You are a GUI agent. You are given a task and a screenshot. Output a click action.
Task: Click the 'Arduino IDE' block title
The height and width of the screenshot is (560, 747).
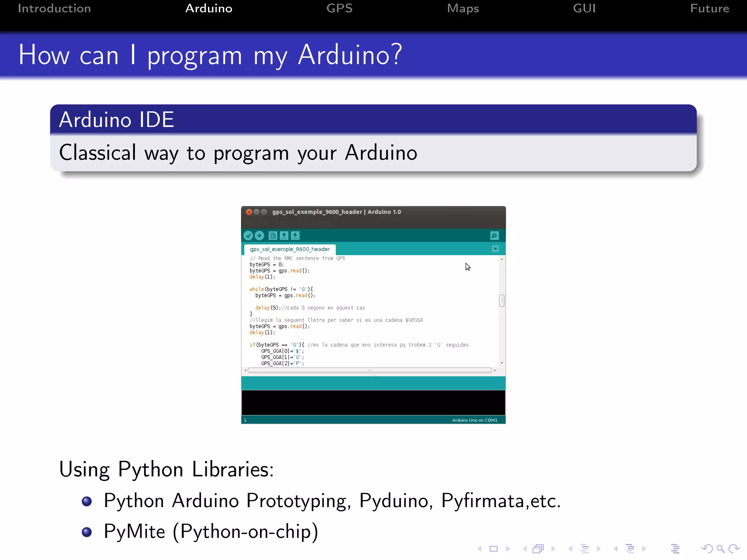coord(117,120)
